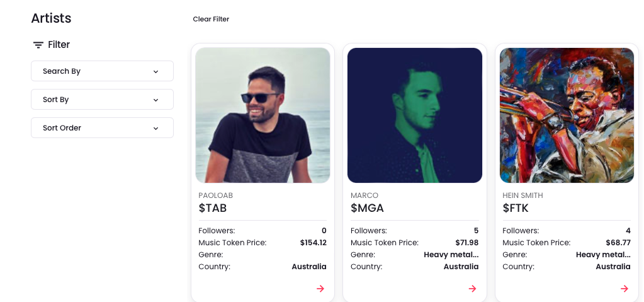Open MARCO's green portrait image
The height and width of the screenshot is (302, 644).
coord(415,115)
